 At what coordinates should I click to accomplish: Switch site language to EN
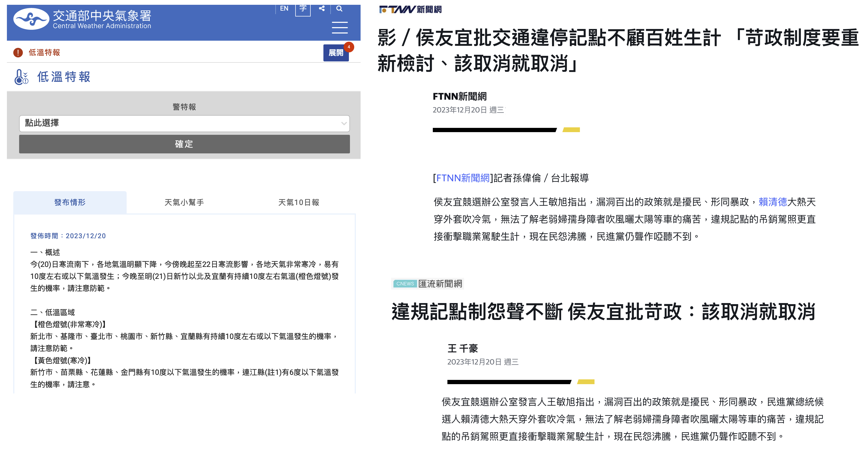[284, 9]
